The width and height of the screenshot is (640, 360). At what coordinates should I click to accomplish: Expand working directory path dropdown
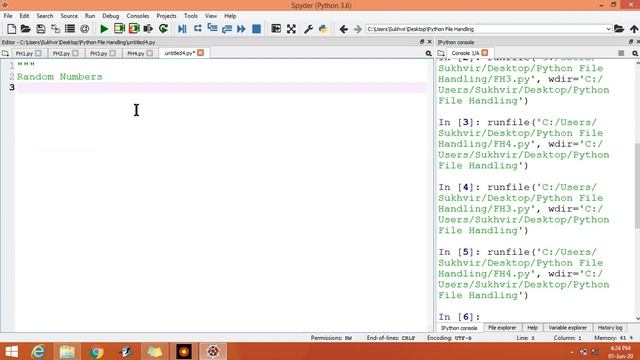608,29
